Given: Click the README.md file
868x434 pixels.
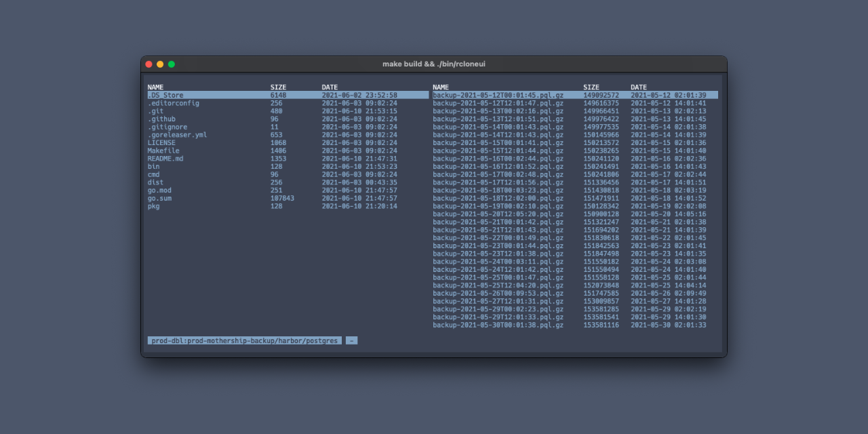Looking at the screenshot, I should (165, 159).
